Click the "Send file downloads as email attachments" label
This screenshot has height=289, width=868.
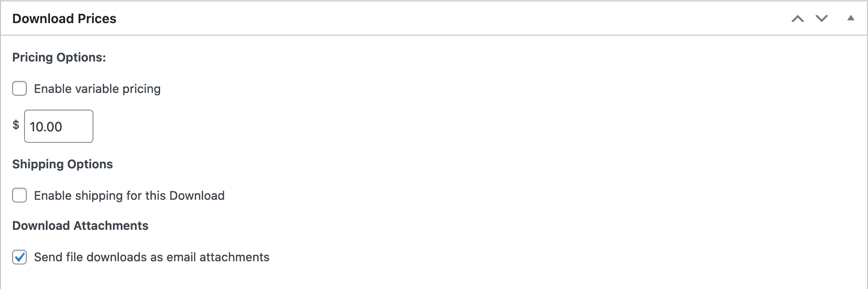pyautogui.click(x=151, y=257)
